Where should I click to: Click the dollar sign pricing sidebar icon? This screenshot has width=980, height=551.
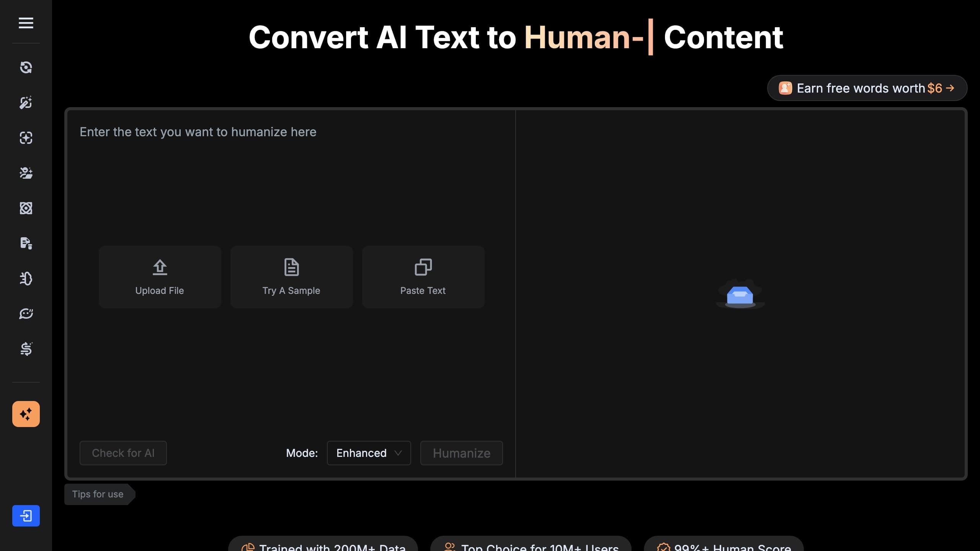pos(26,349)
